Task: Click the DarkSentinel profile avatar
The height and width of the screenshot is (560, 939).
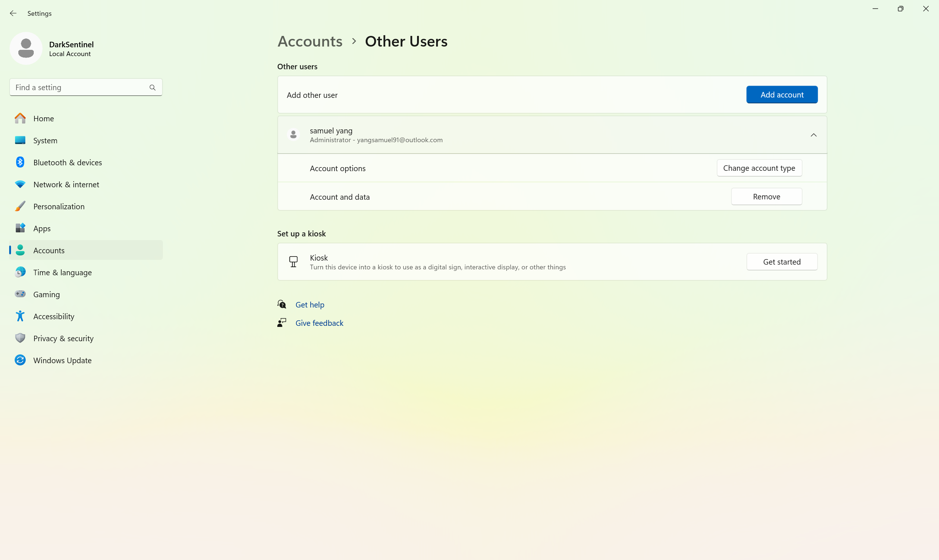Action: [26, 48]
